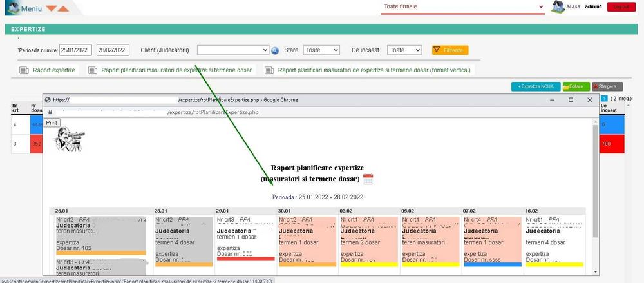Click the start date field 25/01/2022
The height and width of the screenshot is (283, 644).
coord(75,50)
